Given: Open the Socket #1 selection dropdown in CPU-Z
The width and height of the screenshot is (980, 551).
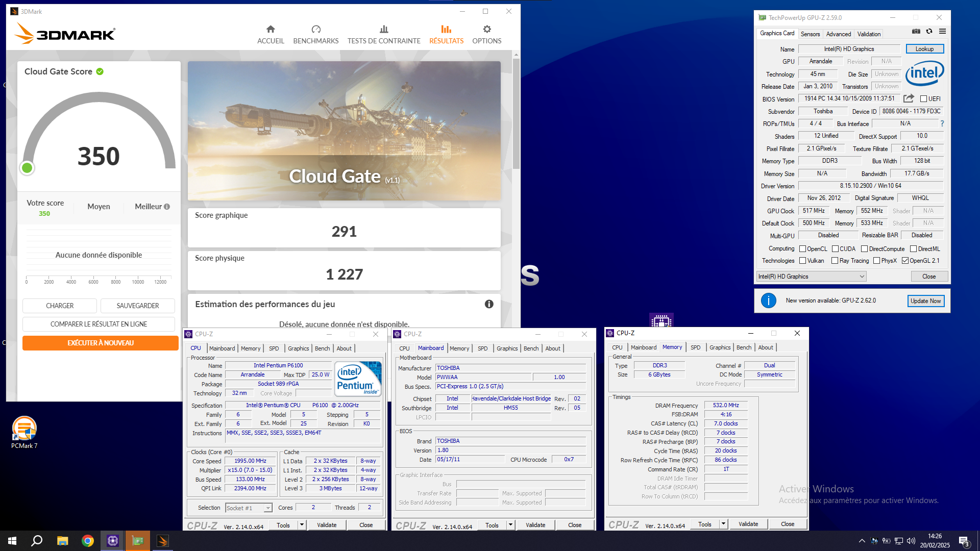Looking at the screenshot, I should tap(249, 508).
